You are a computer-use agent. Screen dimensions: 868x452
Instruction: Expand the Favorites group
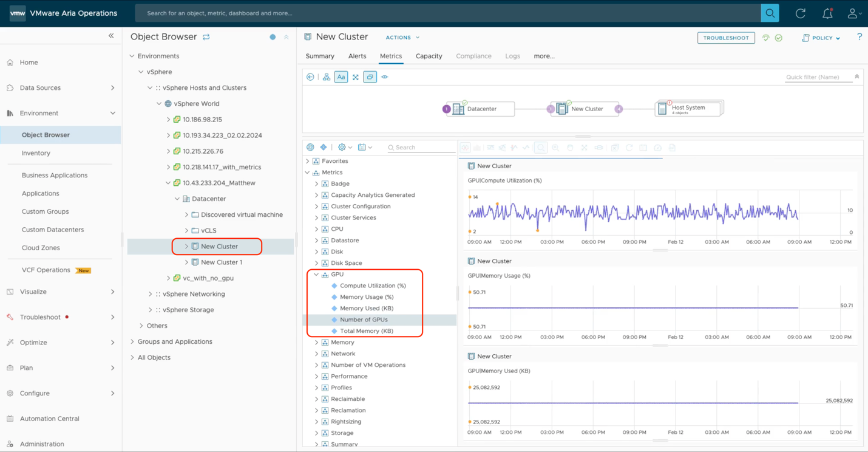[308, 161]
